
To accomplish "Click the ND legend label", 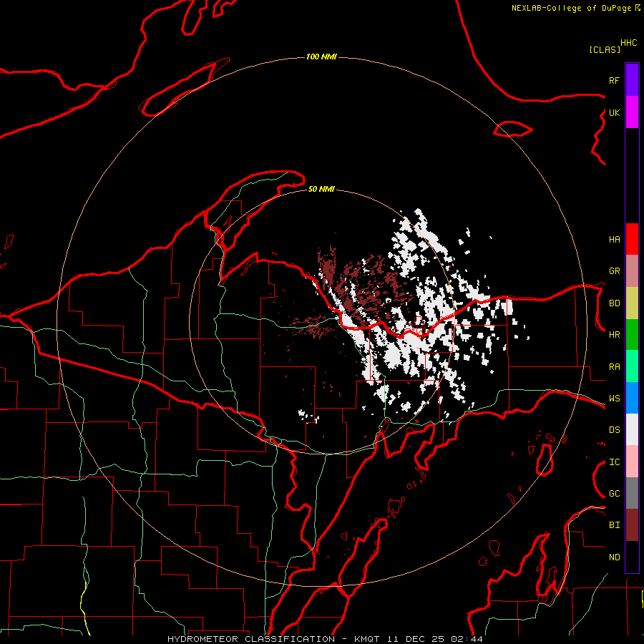I will (x=614, y=557).
